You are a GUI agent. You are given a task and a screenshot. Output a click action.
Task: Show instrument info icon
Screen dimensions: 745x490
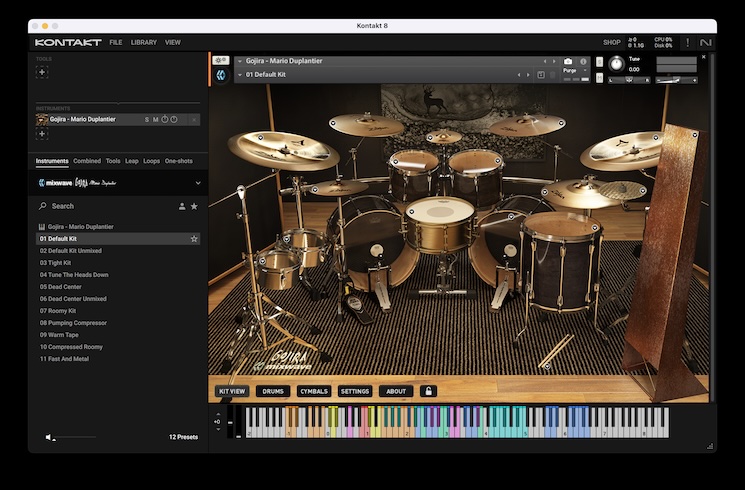click(x=583, y=61)
